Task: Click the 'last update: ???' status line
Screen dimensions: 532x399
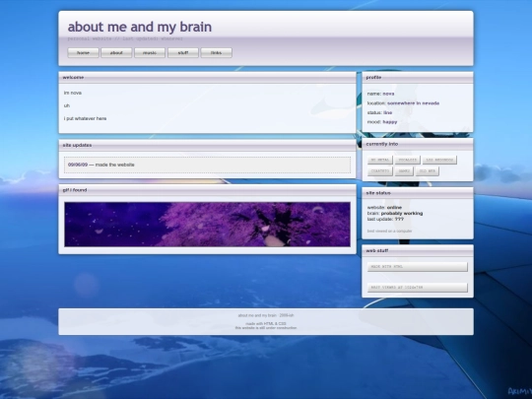Action: tap(385, 219)
